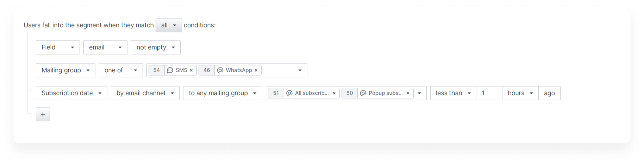Select the 'by email channel' dropdown
Image resolution: width=644 pixels, height=164 pixels.
[145, 93]
